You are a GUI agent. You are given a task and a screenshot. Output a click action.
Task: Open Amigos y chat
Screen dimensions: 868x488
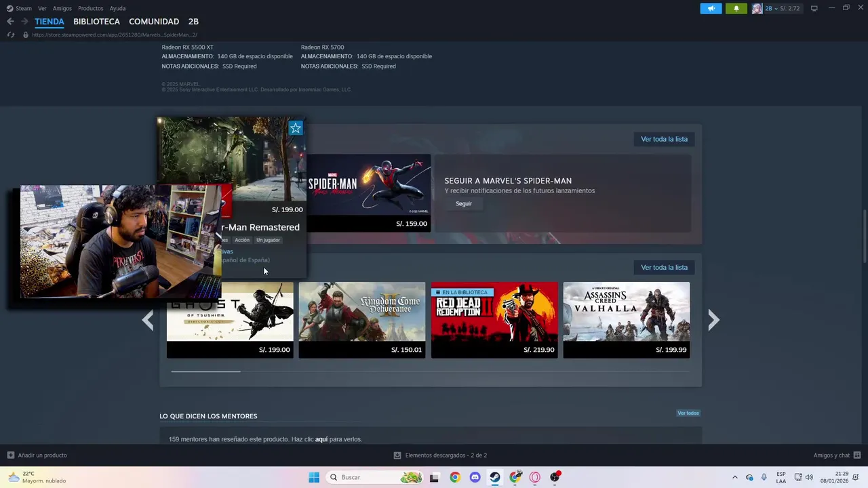(x=837, y=455)
